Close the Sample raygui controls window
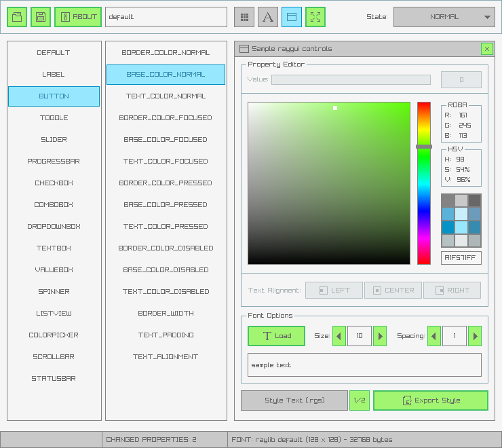Image resolution: width=502 pixels, height=448 pixels. 487,49
